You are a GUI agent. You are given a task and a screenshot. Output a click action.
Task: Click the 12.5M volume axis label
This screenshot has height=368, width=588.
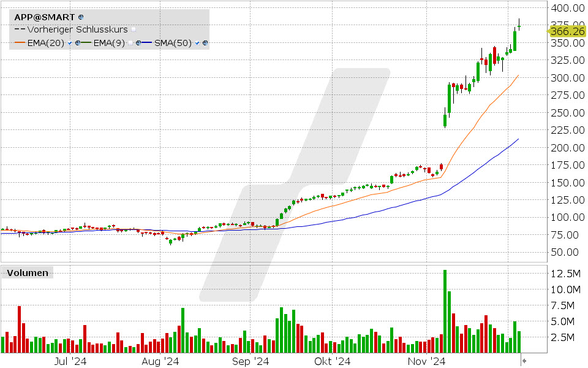point(565,274)
